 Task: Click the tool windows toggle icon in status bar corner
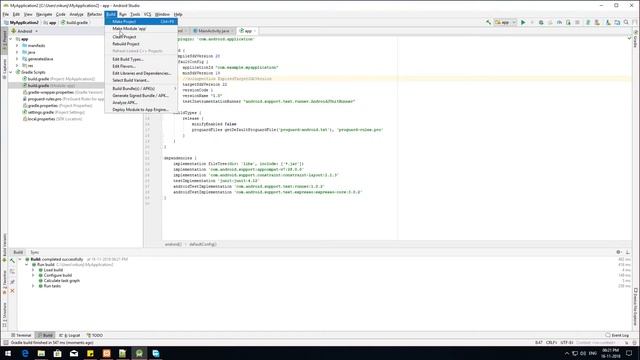(x=6, y=343)
